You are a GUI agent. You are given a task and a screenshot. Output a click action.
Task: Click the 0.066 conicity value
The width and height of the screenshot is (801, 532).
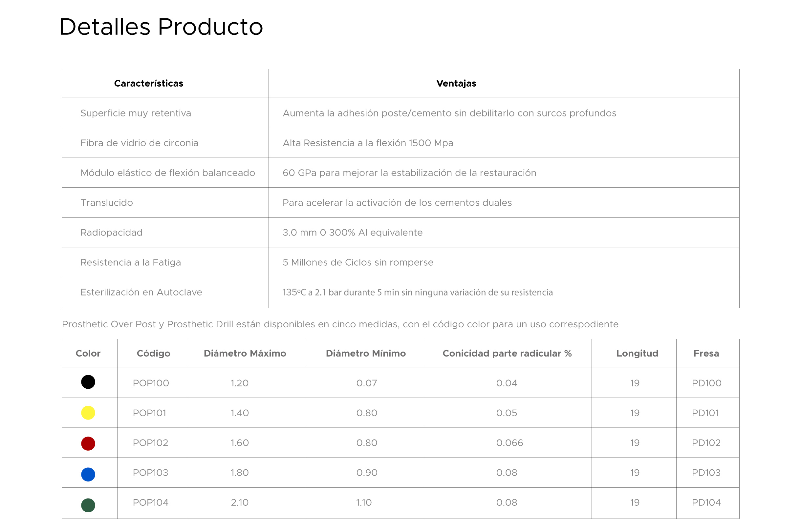point(509,443)
